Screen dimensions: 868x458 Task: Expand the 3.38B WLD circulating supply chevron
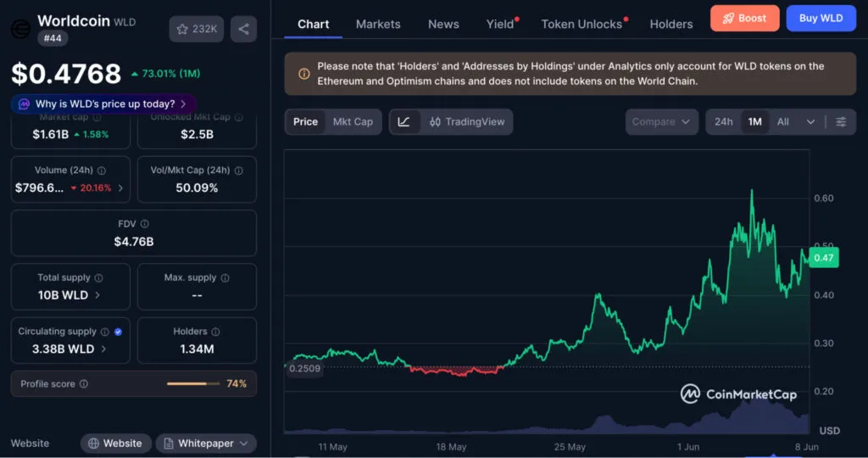click(103, 349)
